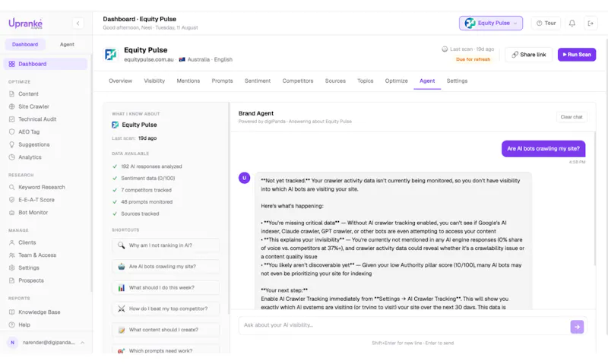Screen dimensions: 608x364
Task: Switch to the brand Settings tab
Action: [x=457, y=81]
